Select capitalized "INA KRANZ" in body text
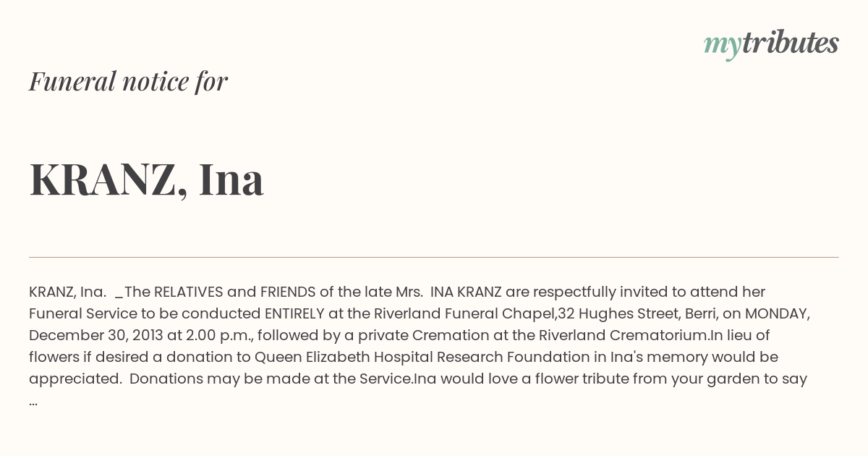Image resolution: width=868 pixels, height=456 pixels. [466, 292]
